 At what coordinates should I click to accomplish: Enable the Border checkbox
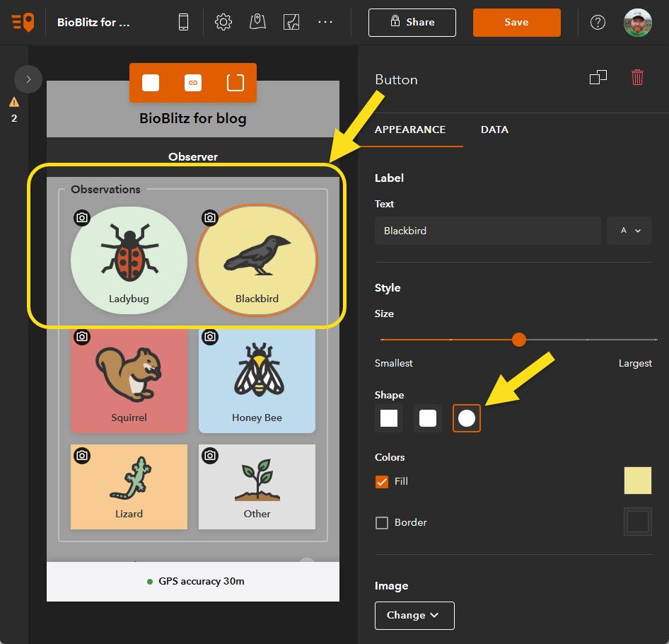click(381, 523)
